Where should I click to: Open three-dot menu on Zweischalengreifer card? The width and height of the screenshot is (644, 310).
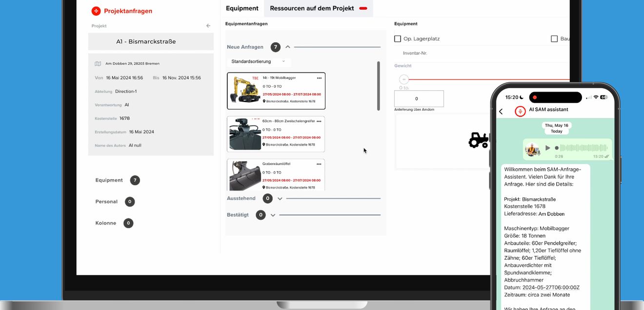319,121
